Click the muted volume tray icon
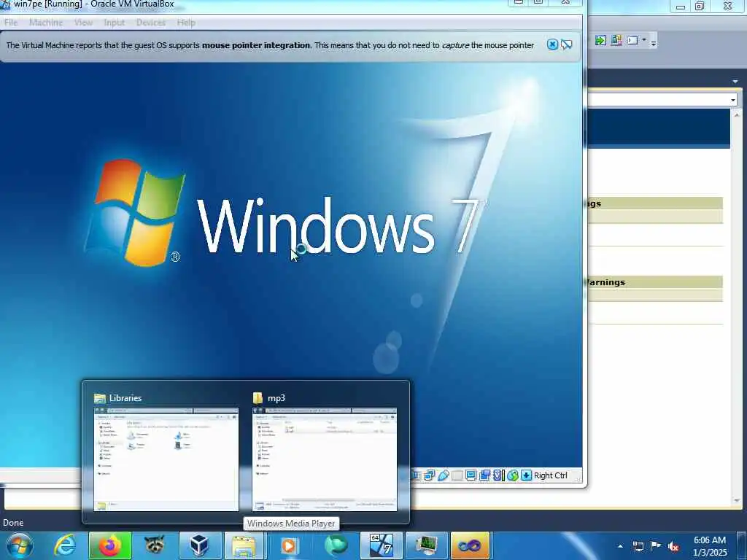The height and width of the screenshot is (560, 747). (673, 547)
